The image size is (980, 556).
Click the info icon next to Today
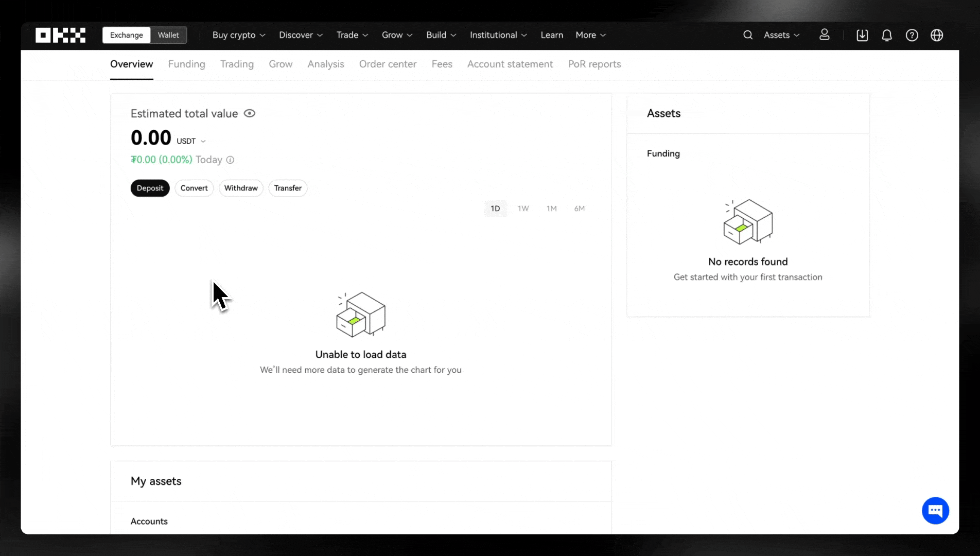(231, 160)
